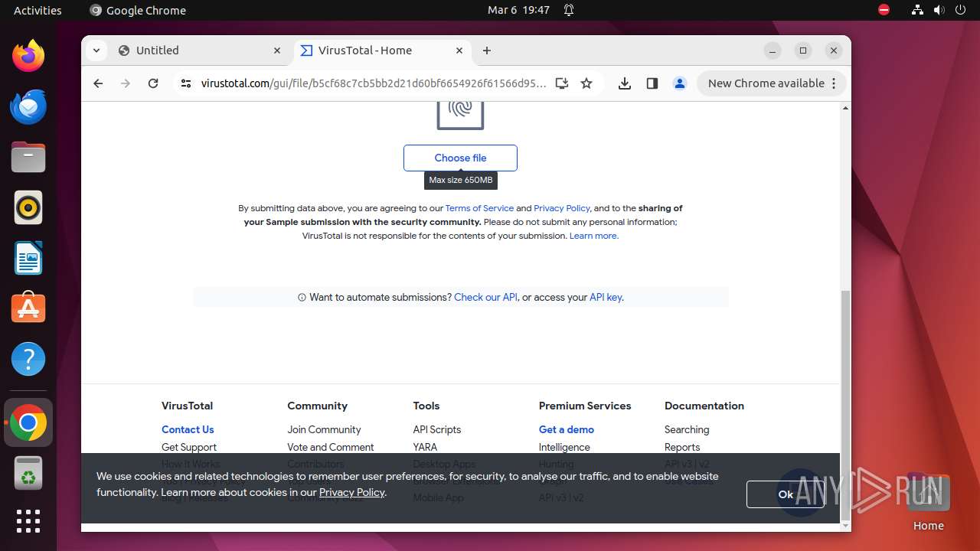Screen dimensions: 980x551
Task: Open Chrome profile avatar
Action: (680, 83)
